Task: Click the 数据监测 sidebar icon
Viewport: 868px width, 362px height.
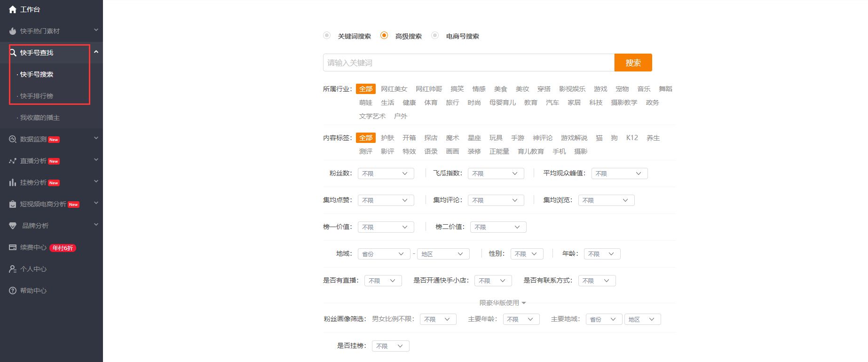Action: pos(13,139)
